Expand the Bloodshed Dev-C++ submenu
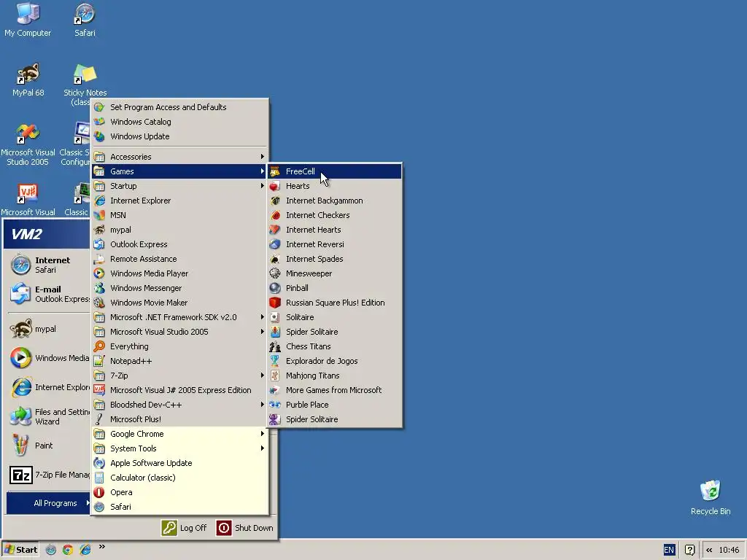 point(180,405)
